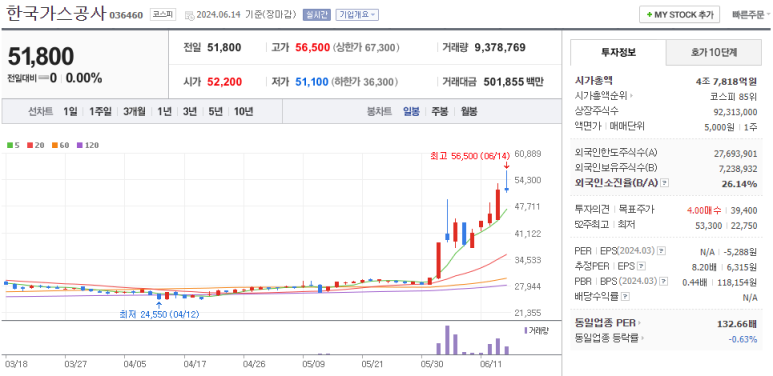Viewport: 773px width, 376px height.
Task: Click the 실시간 badge button
Action: click(316, 15)
